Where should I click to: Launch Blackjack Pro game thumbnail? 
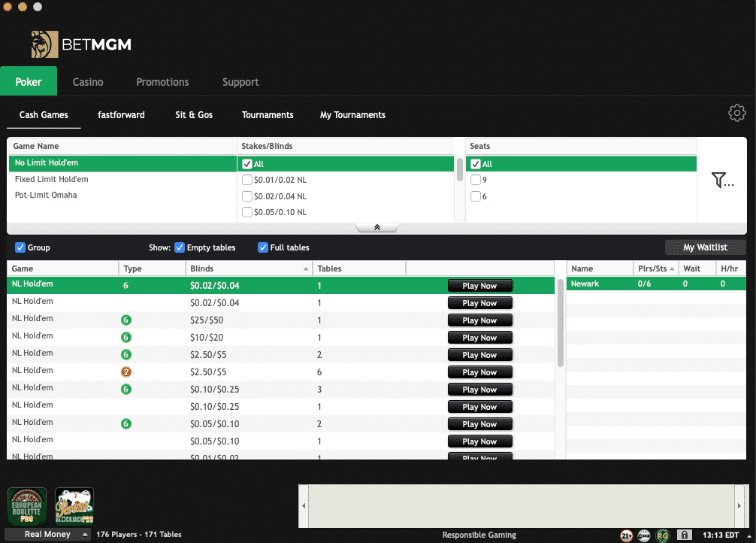pos(74,506)
